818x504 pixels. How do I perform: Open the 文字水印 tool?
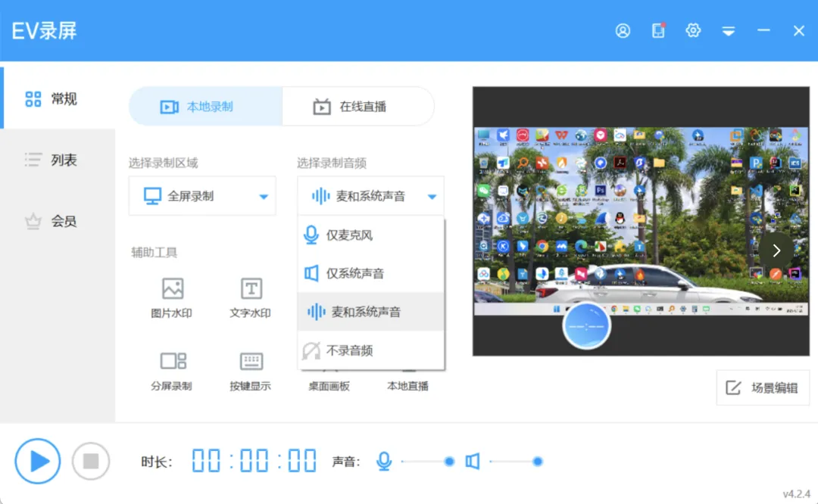[251, 298]
